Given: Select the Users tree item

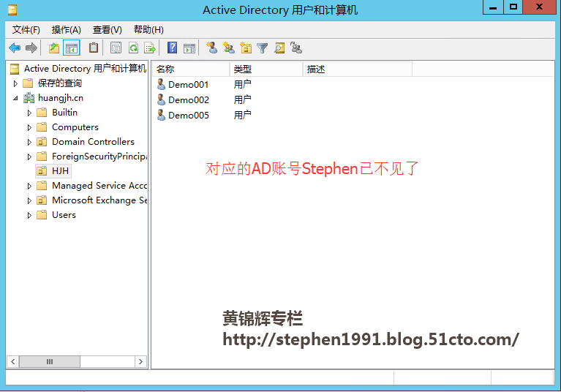Looking at the screenshot, I should pos(64,215).
